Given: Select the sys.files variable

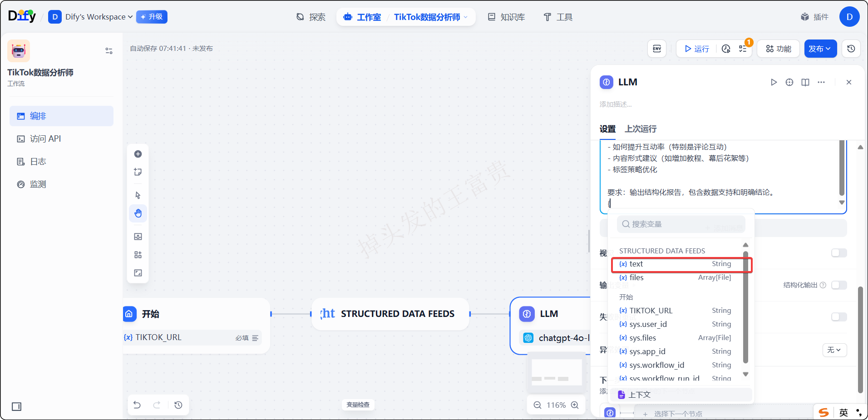Looking at the screenshot, I should pos(676,338).
